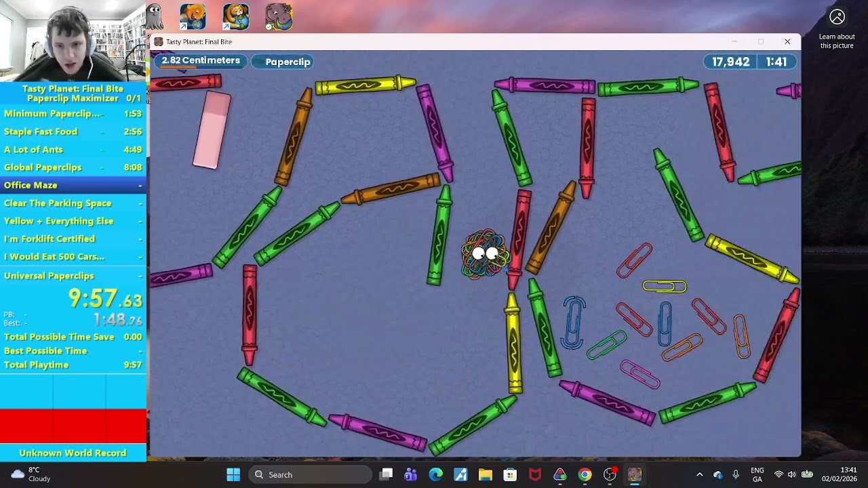This screenshot has width=868, height=488.
Task: Switch to Google Chrome on the taskbar
Action: click(x=585, y=474)
